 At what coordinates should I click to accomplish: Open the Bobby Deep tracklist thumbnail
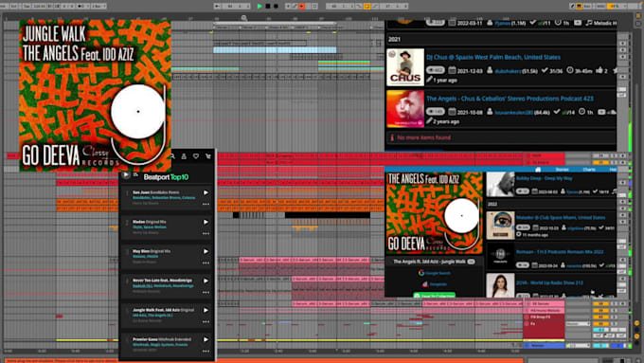click(x=500, y=184)
